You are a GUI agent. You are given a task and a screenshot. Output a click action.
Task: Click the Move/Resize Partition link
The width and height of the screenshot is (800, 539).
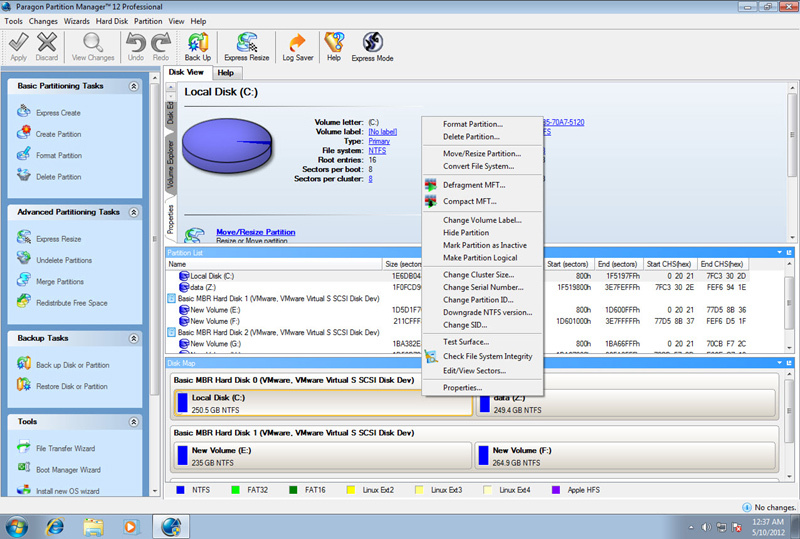255,232
